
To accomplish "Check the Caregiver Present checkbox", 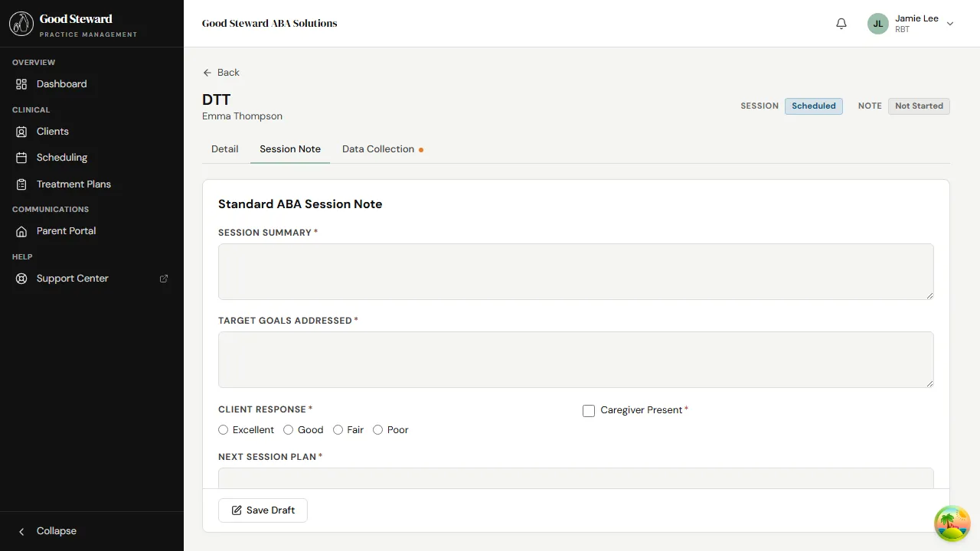I will pos(589,411).
